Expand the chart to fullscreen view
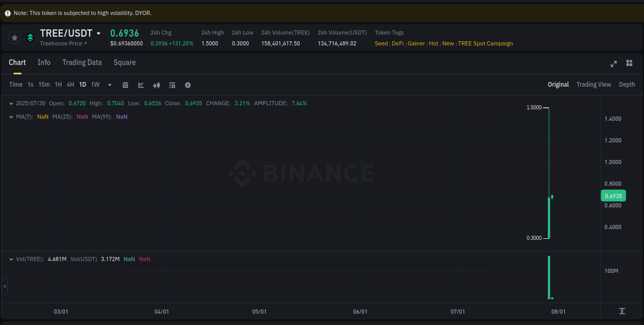 coord(614,63)
